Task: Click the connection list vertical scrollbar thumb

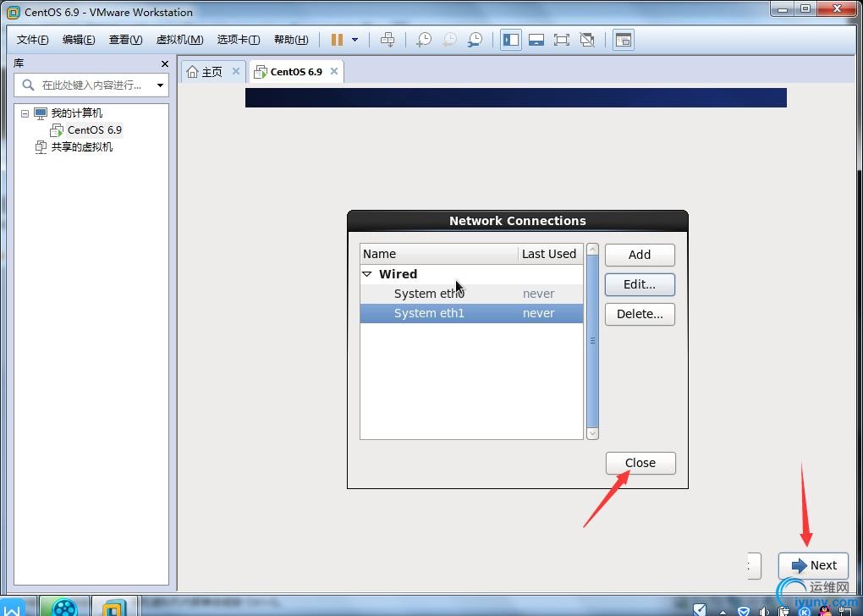Action: (592, 341)
